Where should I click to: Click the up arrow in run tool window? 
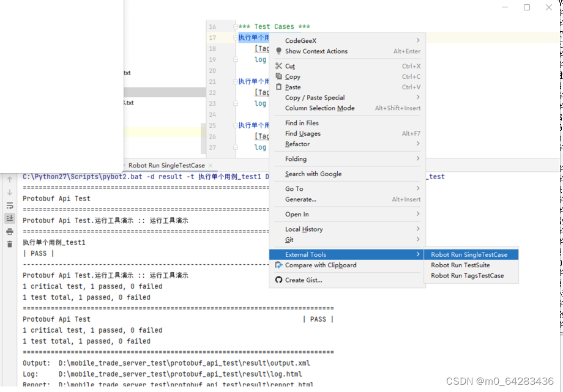click(x=10, y=179)
